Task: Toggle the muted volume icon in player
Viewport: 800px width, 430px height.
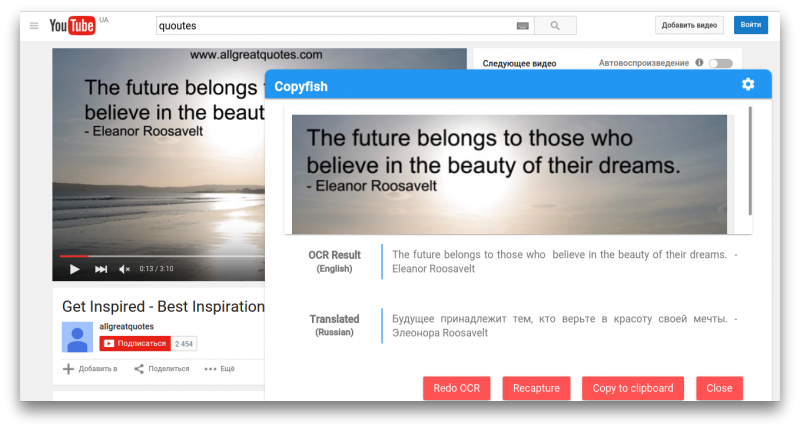Action: click(124, 269)
